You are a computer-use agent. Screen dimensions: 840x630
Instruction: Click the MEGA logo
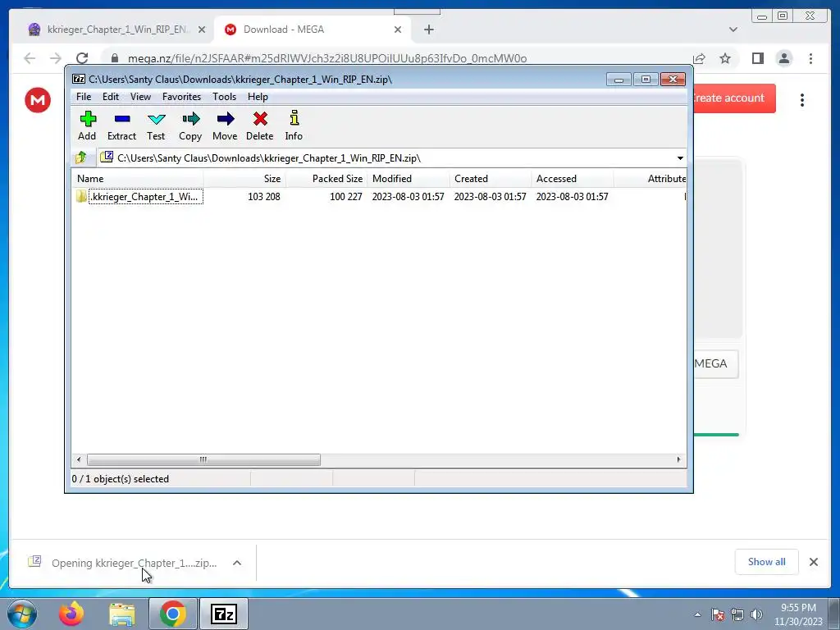(x=38, y=100)
